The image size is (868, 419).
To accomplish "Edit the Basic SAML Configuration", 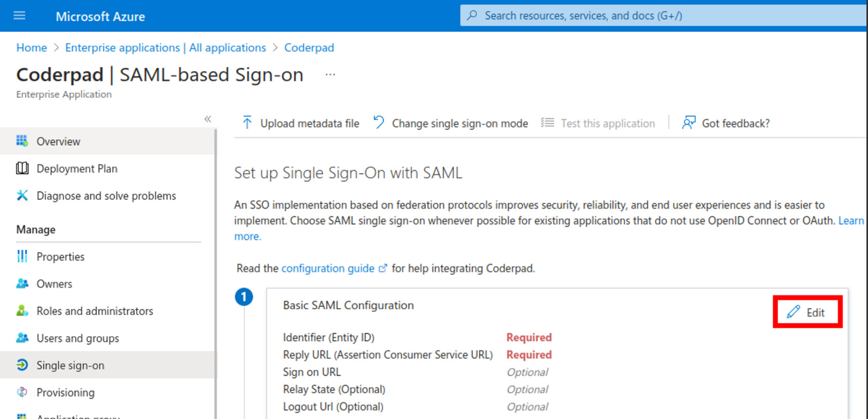I will pos(807,312).
